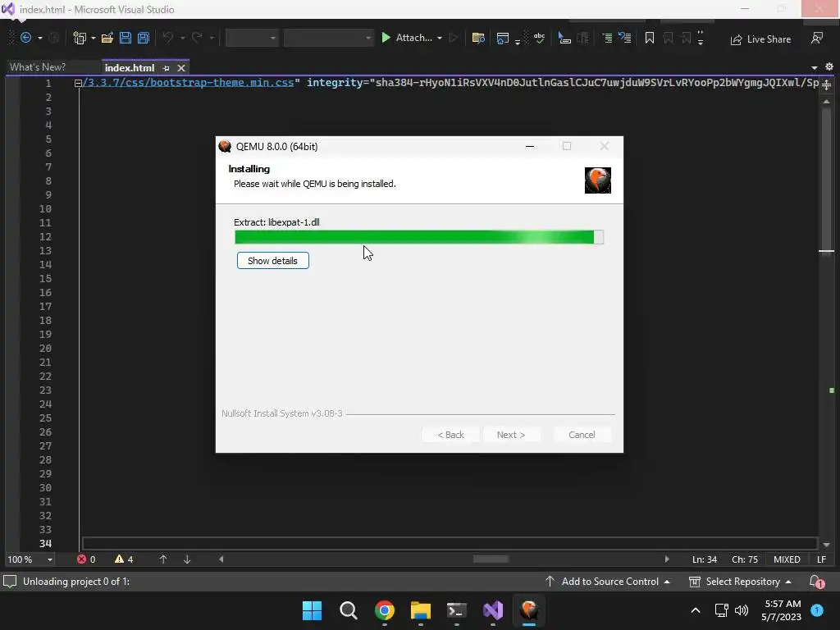Close the index.html tab

[181, 68]
